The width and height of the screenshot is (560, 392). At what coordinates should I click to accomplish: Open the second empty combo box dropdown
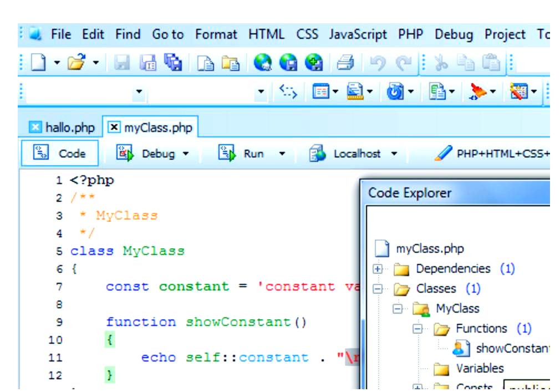coord(261,91)
